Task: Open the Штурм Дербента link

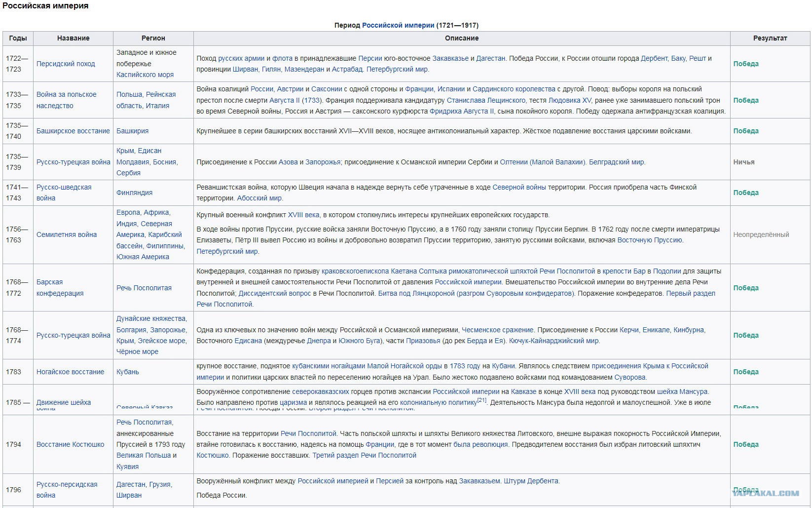Action: [x=532, y=481]
